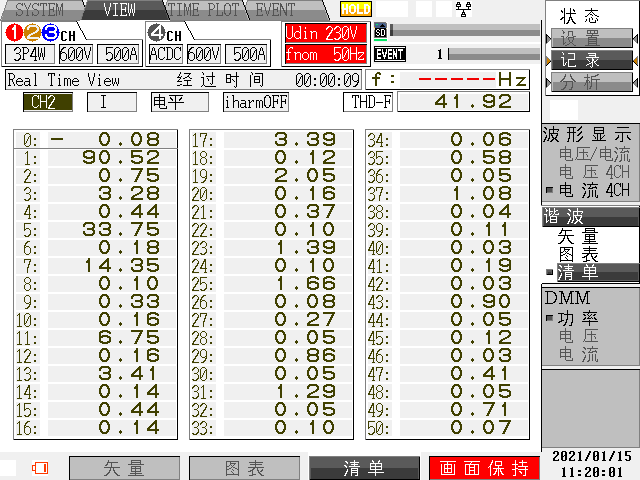The width and height of the screenshot is (640, 480).
Task: Click the SD card icon
Action: 380,31
